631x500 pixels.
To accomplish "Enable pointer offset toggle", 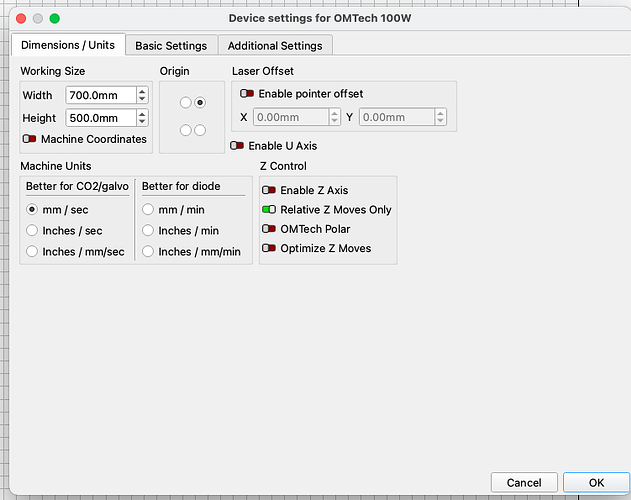I will (247, 94).
